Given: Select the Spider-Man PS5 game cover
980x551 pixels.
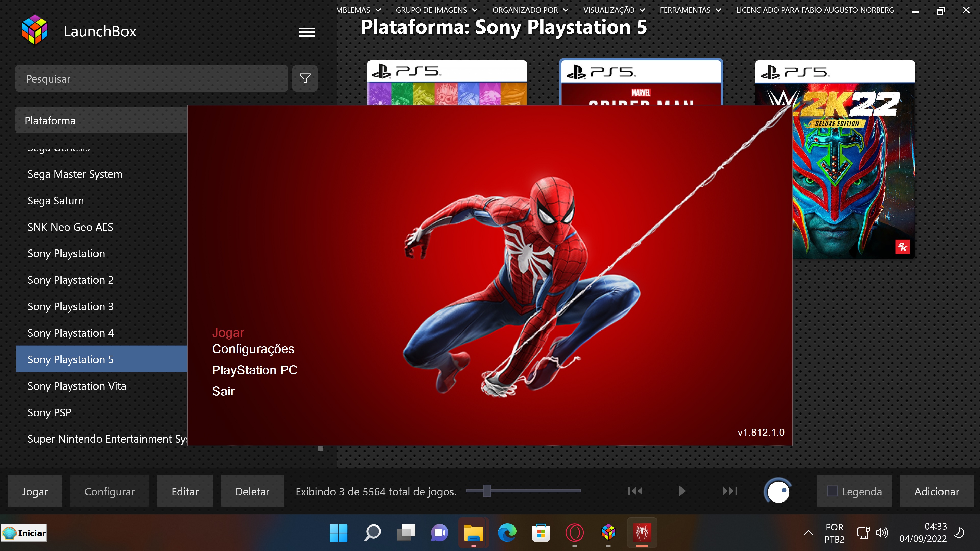Looking at the screenshot, I should tap(641, 82).
